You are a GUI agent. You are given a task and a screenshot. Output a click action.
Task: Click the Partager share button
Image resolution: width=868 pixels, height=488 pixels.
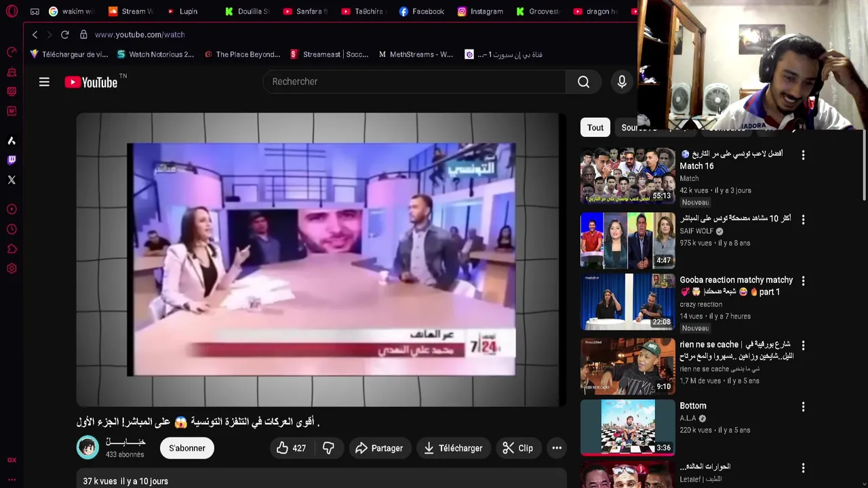(x=379, y=448)
